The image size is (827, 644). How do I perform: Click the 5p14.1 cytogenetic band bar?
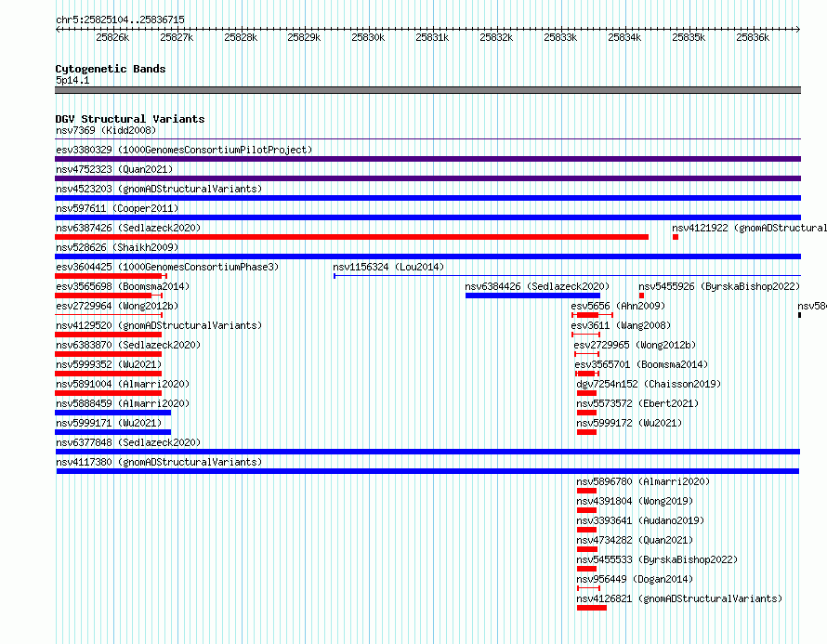coord(427,90)
